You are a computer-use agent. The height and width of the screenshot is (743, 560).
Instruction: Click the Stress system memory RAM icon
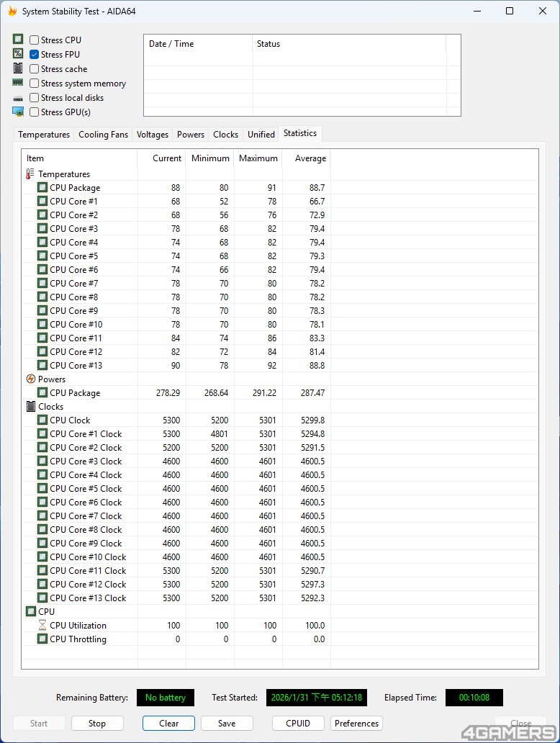(x=18, y=84)
